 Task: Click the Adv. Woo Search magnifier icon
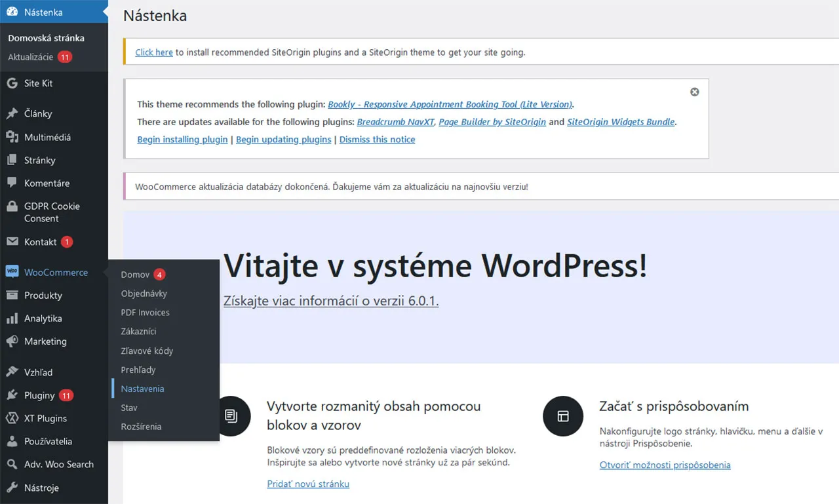(x=12, y=464)
